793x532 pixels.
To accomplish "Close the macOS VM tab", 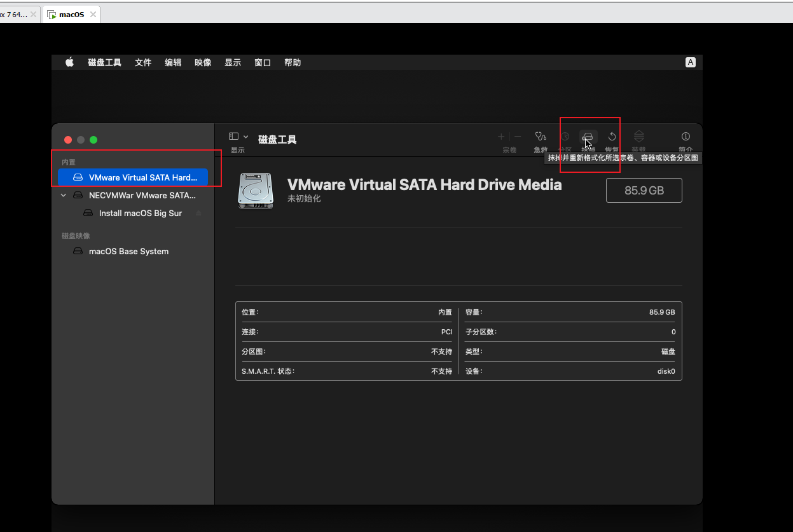I will point(93,15).
